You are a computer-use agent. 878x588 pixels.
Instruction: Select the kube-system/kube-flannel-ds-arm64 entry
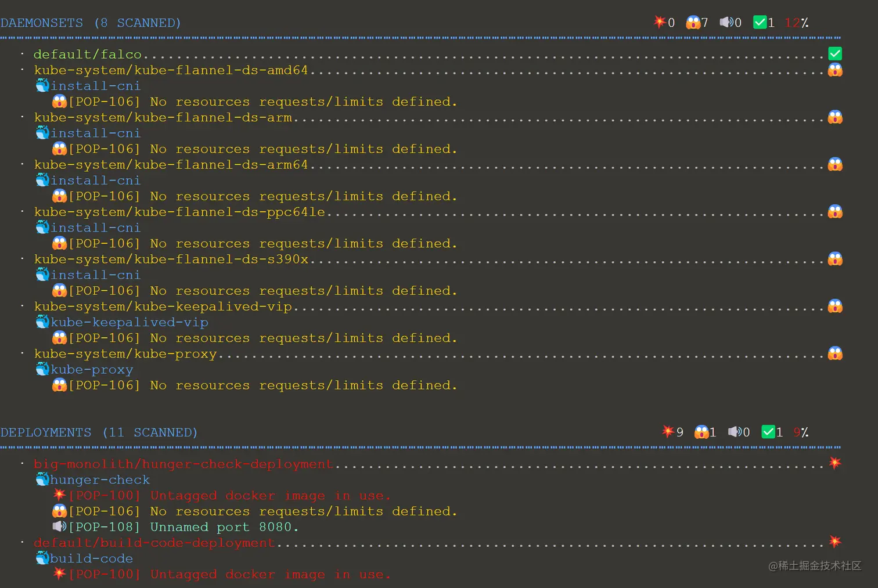[x=171, y=165]
